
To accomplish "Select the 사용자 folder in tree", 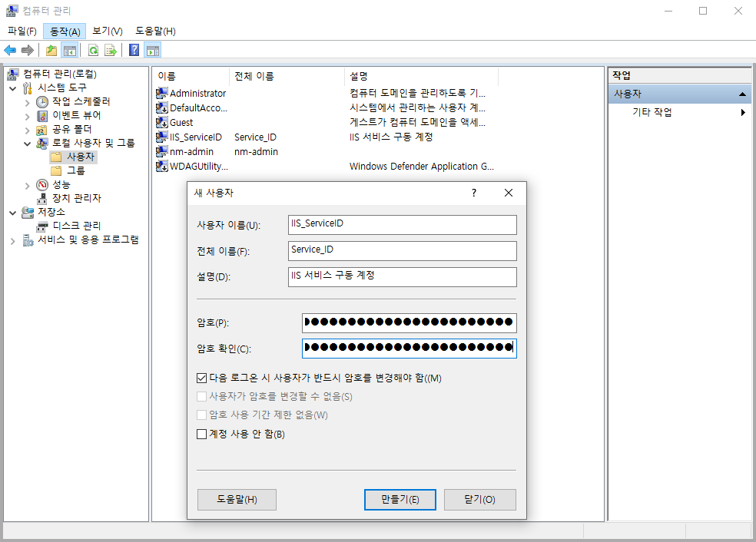I will tap(74, 157).
